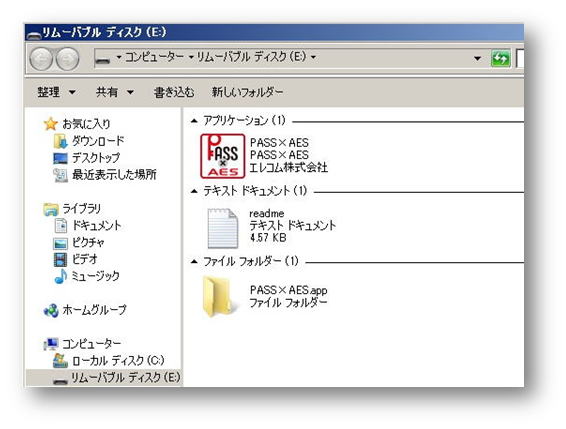
Task: Select ホームグループ in navigation pane
Action: [x=85, y=310]
